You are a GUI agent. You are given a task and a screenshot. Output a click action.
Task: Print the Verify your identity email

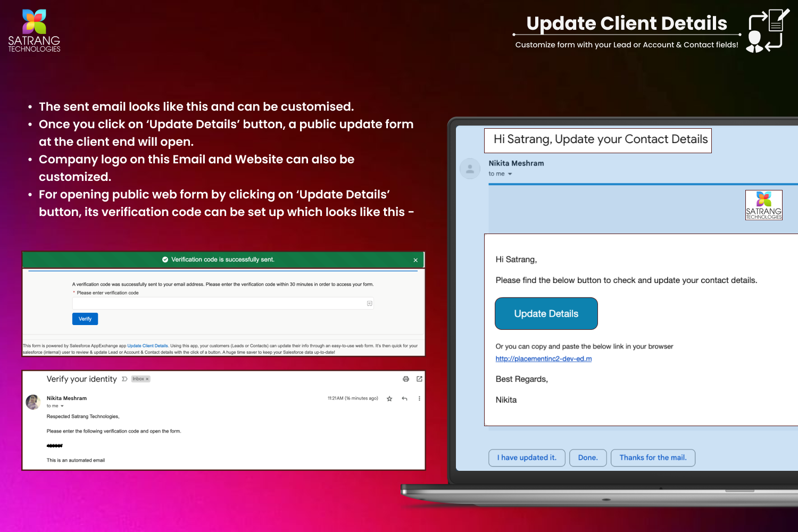pyautogui.click(x=406, y=379)
